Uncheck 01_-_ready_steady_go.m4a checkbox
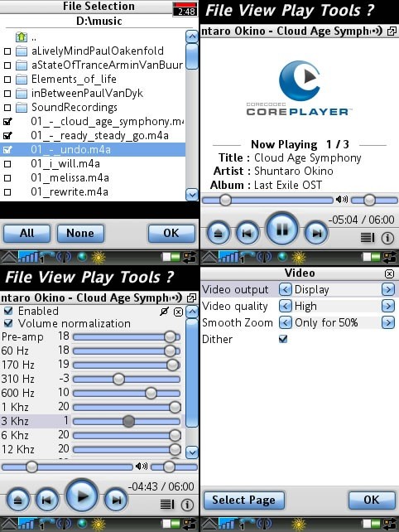This screenshot has width=399, height=532. [7, 136]
